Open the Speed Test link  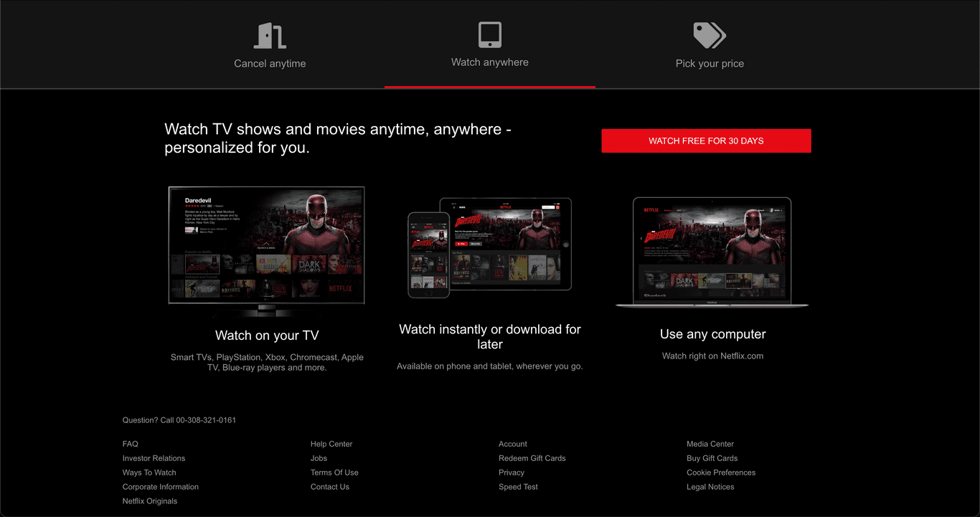tap(518, 487)
